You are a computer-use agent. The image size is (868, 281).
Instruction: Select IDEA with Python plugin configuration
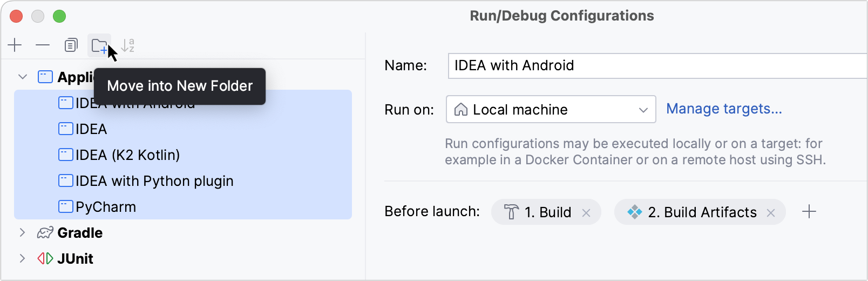pyautogui.click(x=183, y=181)
